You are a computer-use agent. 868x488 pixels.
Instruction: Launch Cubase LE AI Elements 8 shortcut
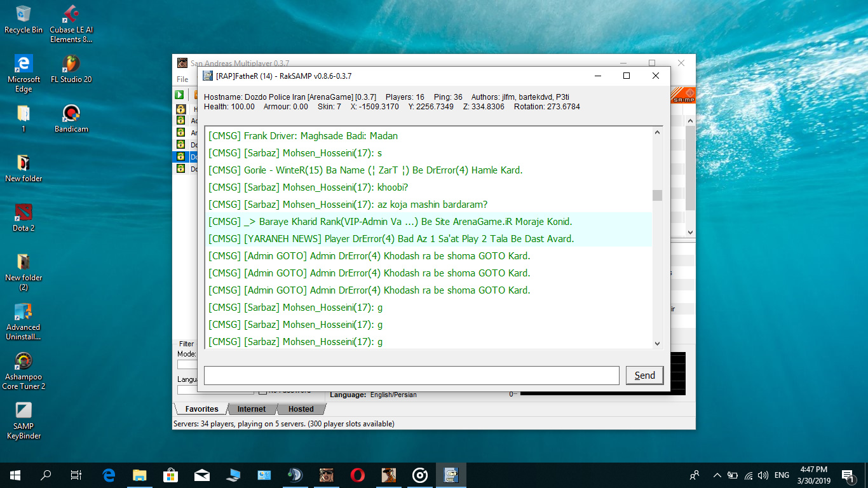[x=71, y=24]
